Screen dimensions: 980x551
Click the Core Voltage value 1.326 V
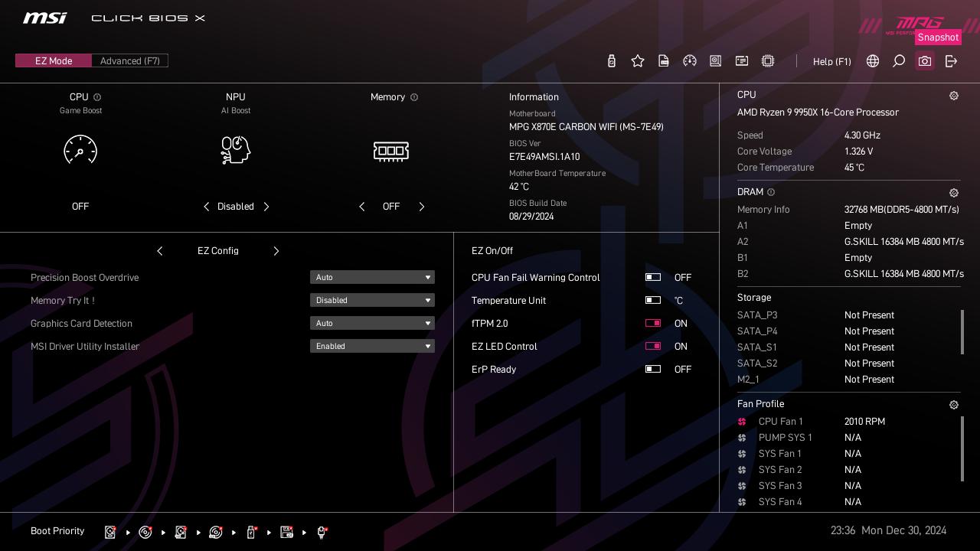[x=859, y=152]
